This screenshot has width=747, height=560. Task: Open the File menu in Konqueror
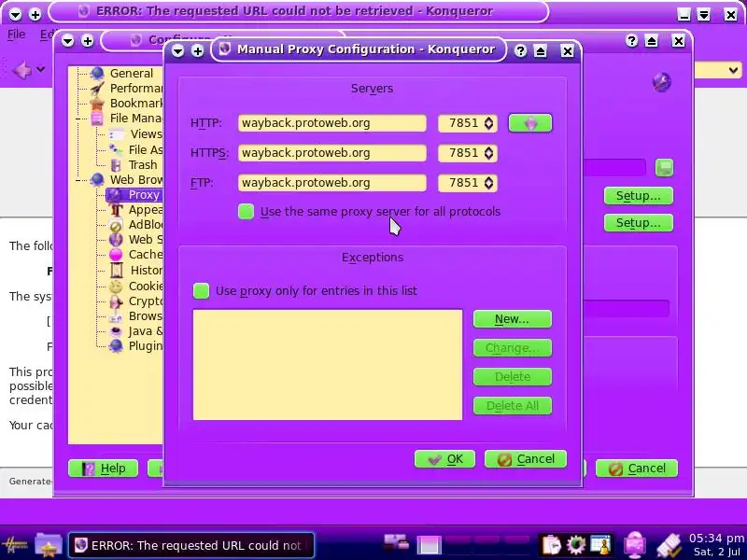(16, 35)
